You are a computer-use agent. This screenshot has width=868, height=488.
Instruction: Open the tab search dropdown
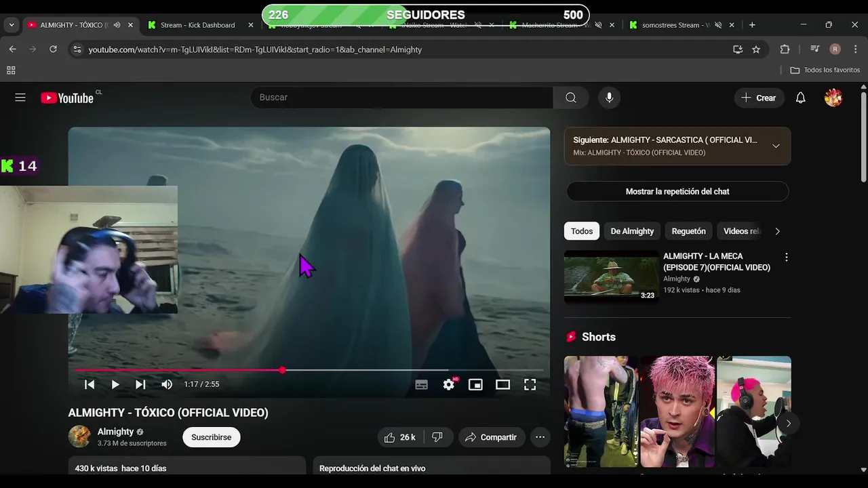(12, 25)
